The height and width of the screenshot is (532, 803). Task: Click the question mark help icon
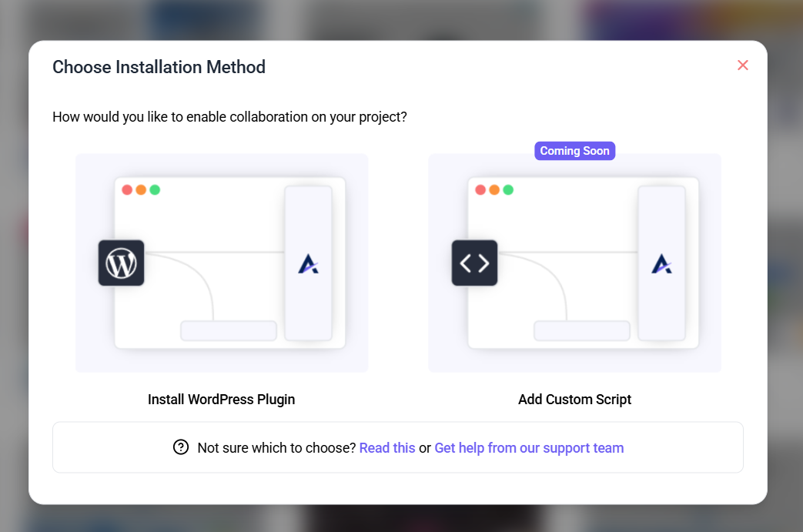click(x=181, y=447)
